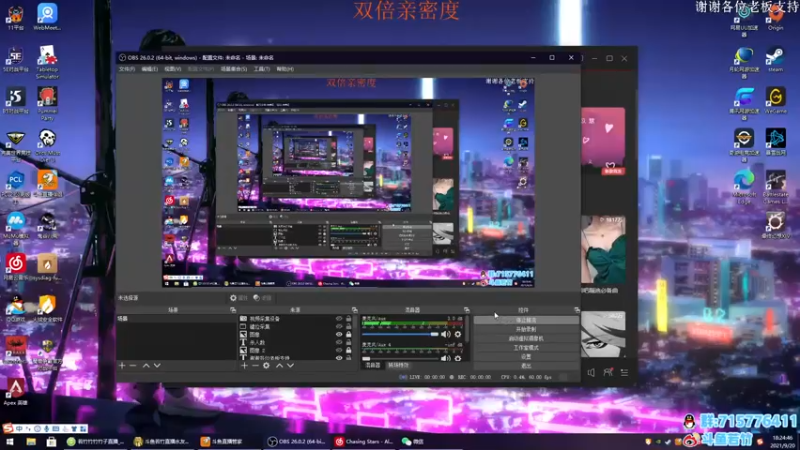Toggle visibility of 视频采集设备 source

(x=339, y=318)
